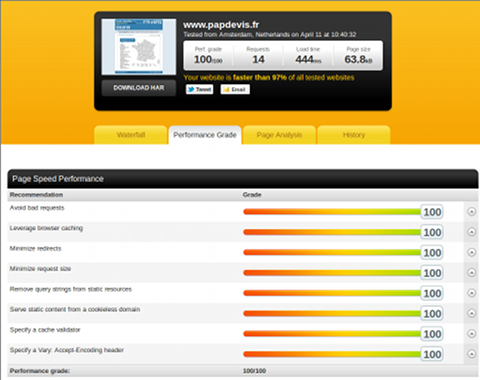Screen dimensions: 480x380
Task: Click the faster than 97% message
Action: tap(269, 78)
